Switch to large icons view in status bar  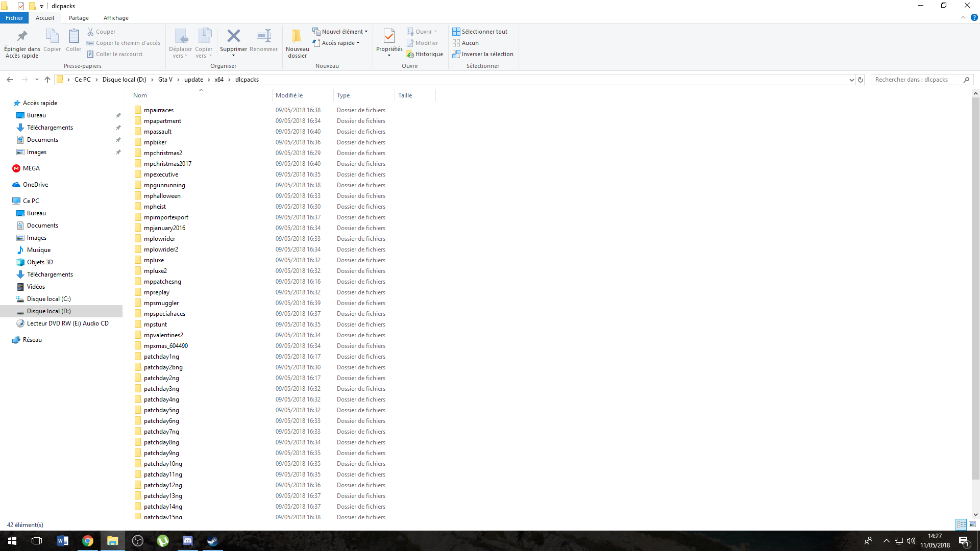pos(972,524)
